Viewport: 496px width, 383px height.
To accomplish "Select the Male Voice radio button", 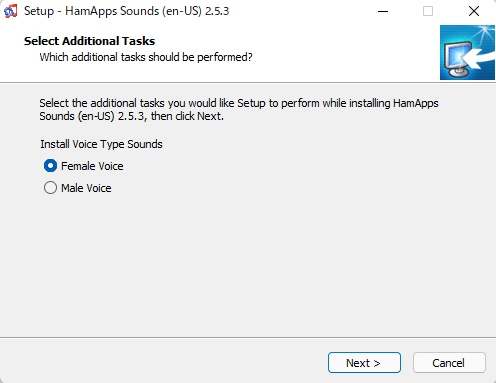I will (x=50, y=188).
